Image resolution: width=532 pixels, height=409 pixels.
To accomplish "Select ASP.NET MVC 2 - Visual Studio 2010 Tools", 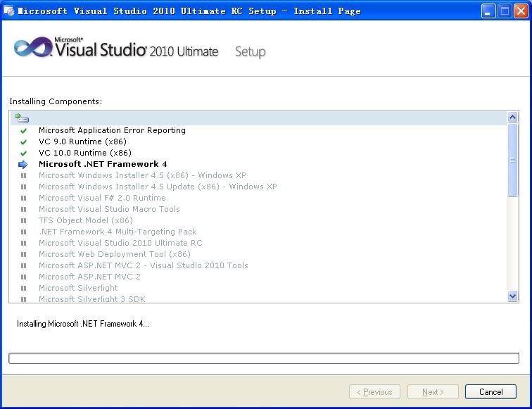I will 143,265.
